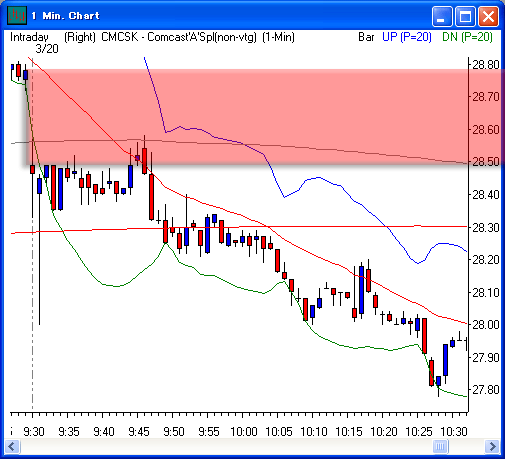This screenshot has height=459, width=505.
Task: Click the 9:30 time axis label
Action: (x=34, y=432)
